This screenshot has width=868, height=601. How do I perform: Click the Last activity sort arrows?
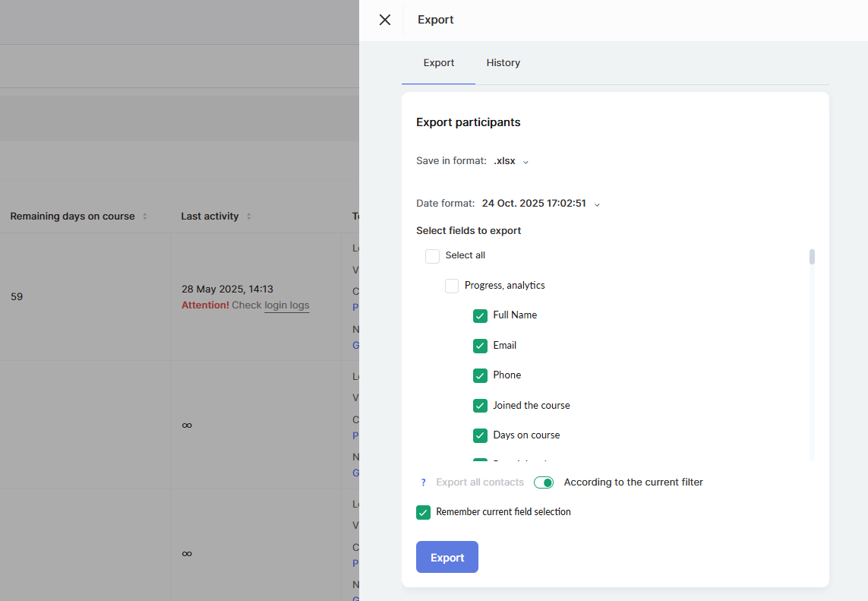point(248,217)
